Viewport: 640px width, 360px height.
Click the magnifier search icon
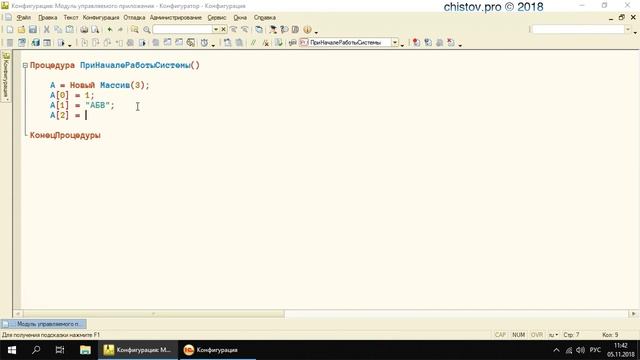[x=147, y=29]
